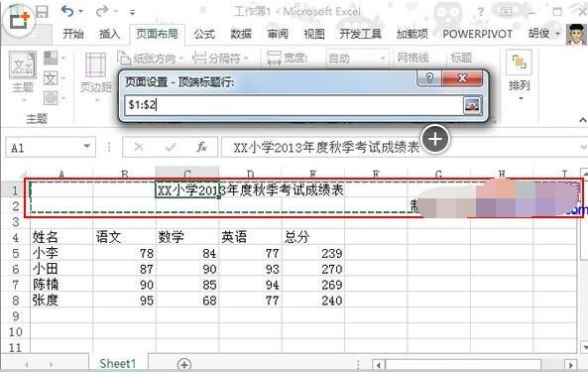The image size is (588, 372).
Task: Select the name cell 陈楠
Action: pyautogui.click(x=61, y=285)
